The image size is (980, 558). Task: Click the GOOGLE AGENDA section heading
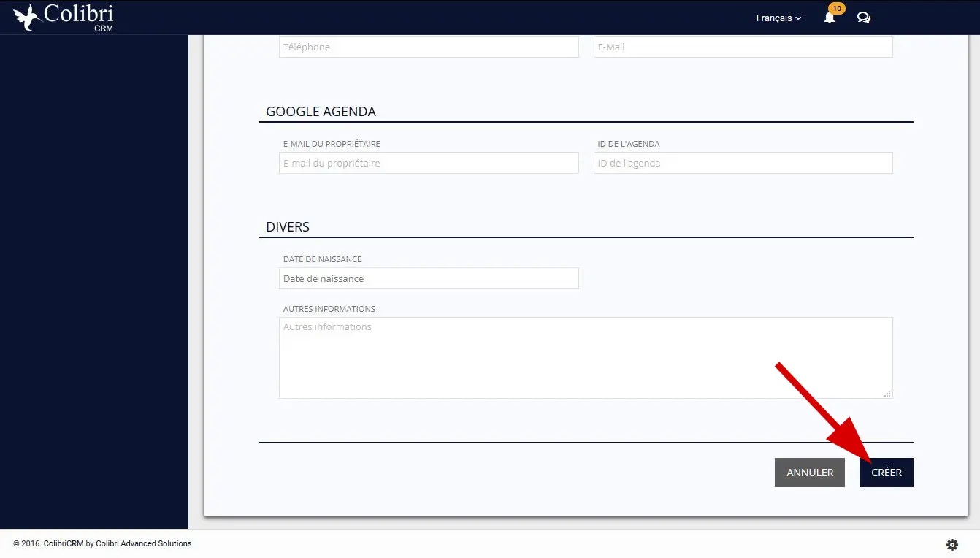pos(321,112)
